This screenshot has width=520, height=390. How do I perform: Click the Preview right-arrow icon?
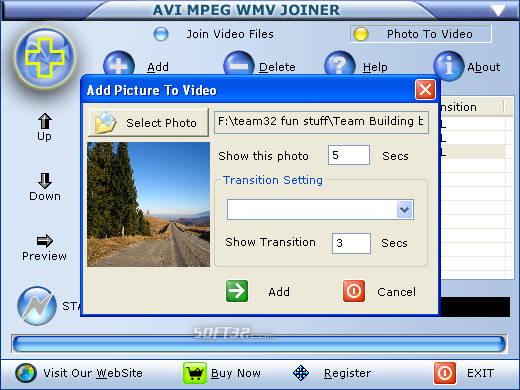[45, 241]
